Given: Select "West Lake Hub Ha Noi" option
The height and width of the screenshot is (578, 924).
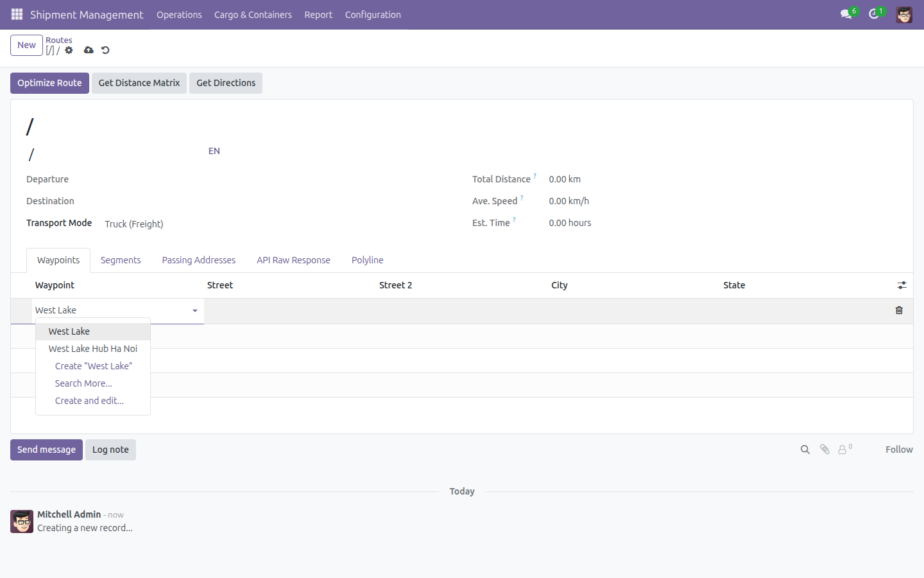Looking at the screenshot, I should coord(93,349).
